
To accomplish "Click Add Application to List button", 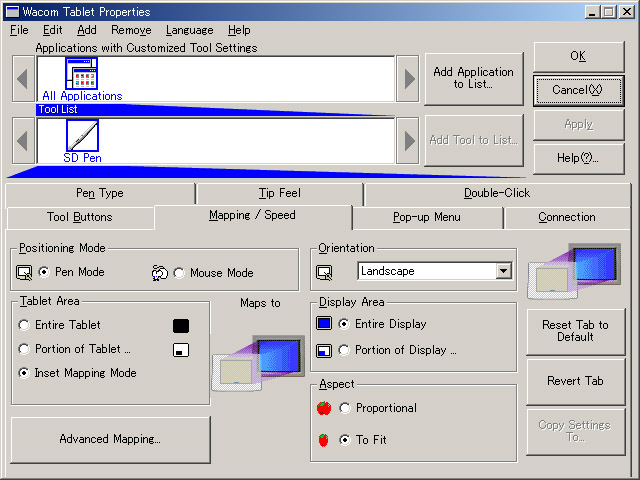I will click(473, 78).
